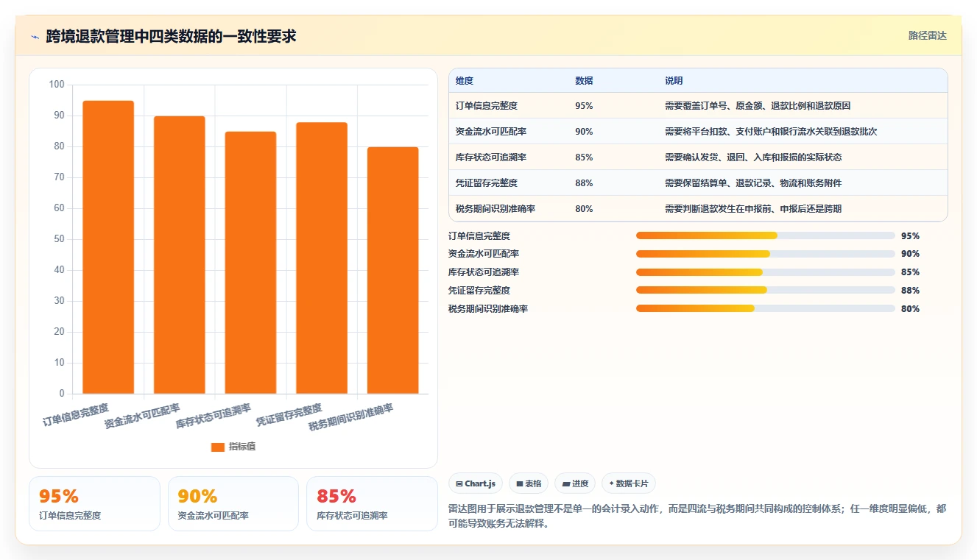Click the y-axis value 50

pyautogui.click(x=59, y=239)
